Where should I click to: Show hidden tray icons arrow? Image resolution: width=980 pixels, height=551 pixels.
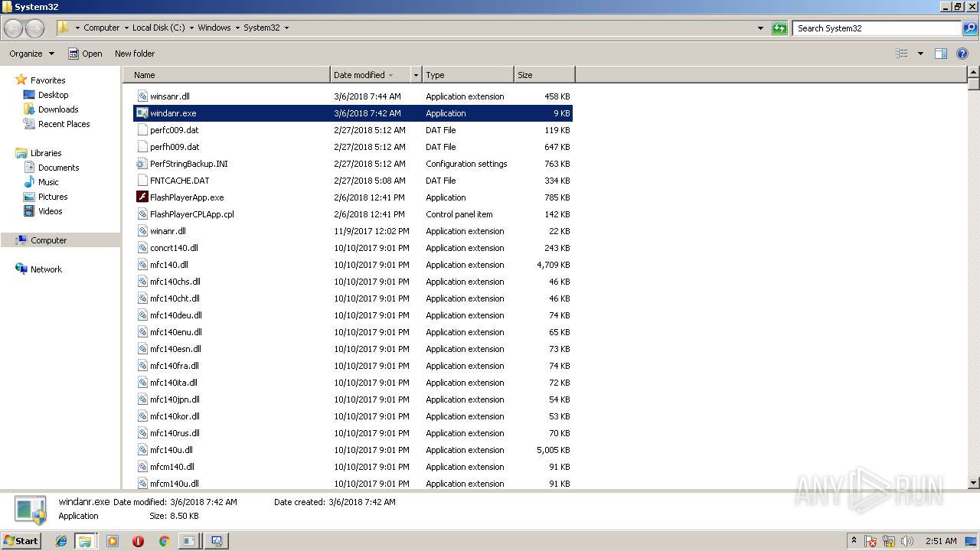click(854, 540)
